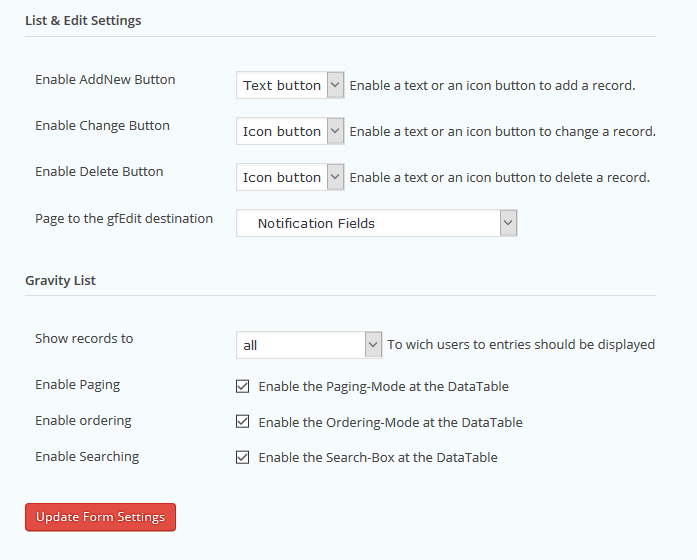The height and width of the screenshot is (560, 697).
Task: Open the Enable AddNew Button dropdown
Action: (290, 85)
